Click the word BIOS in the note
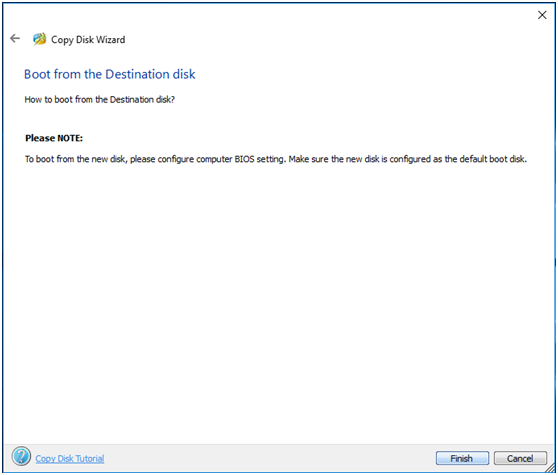 click(244, 159)
